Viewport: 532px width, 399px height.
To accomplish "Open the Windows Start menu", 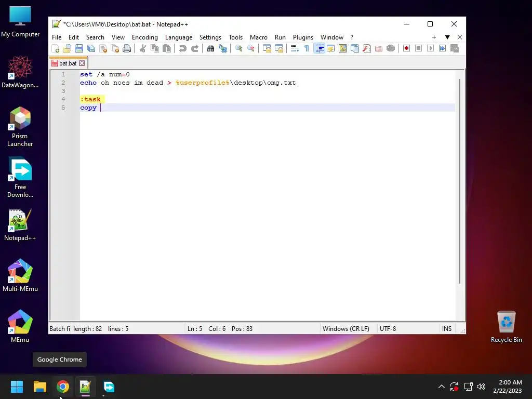I will click(17, 387).
